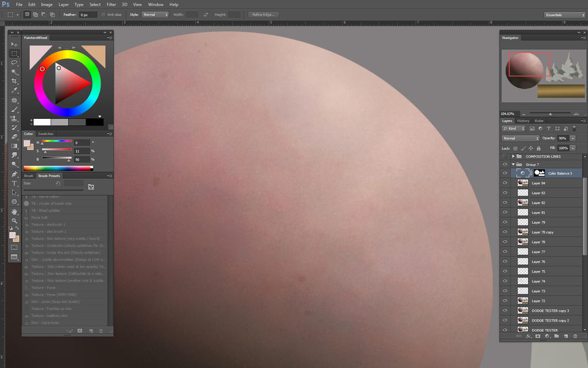The width and height of the screenshot is (588, 368).
Task: Select the Path Selection tool
Action: click(x=14, y=192)
